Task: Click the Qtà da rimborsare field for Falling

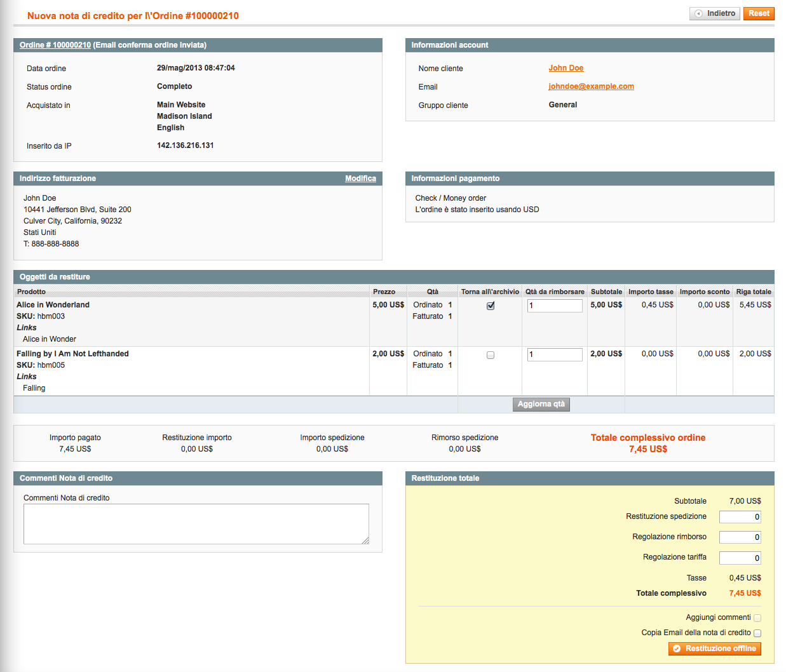Action: (x=554, y=354)
